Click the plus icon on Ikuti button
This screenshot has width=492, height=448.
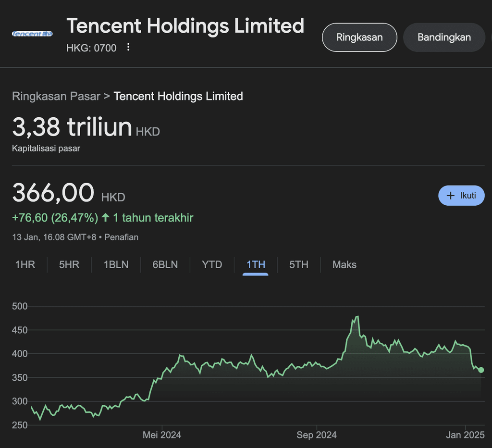(450, 195)
